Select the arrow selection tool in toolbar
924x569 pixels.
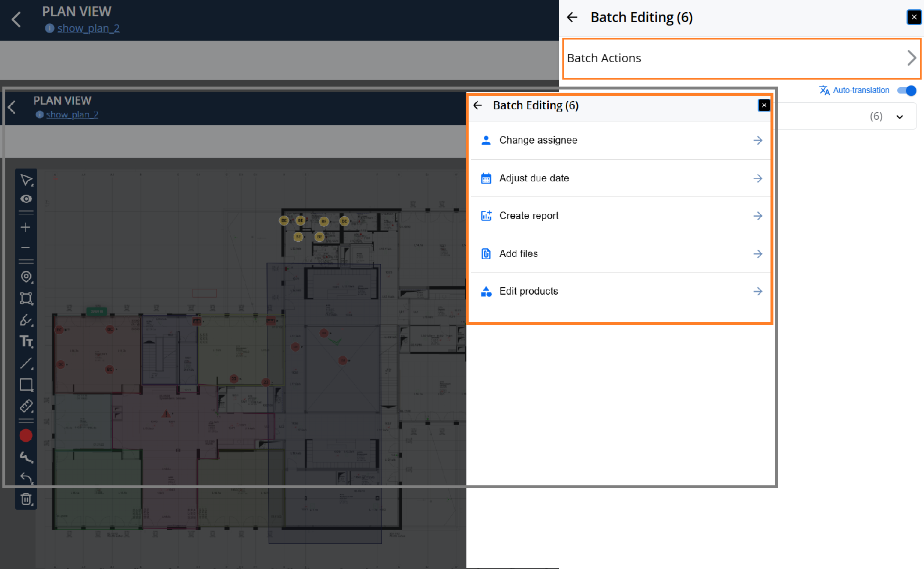(26, 180)
